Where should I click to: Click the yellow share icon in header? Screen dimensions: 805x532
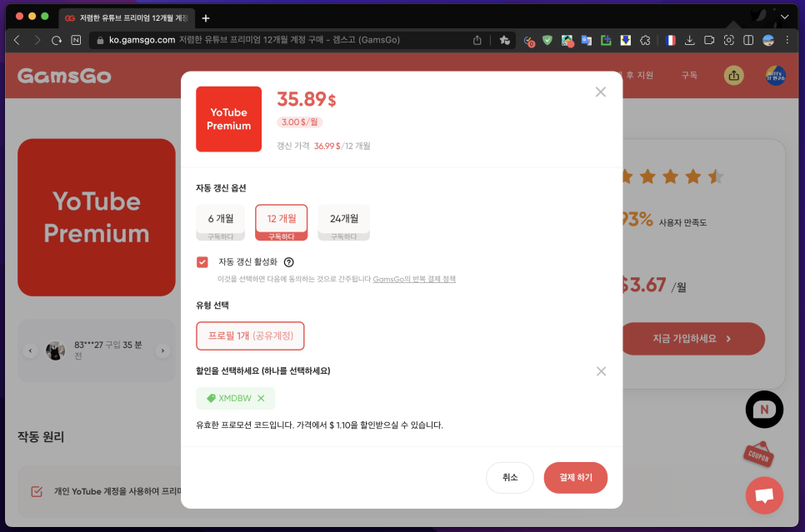733,76
